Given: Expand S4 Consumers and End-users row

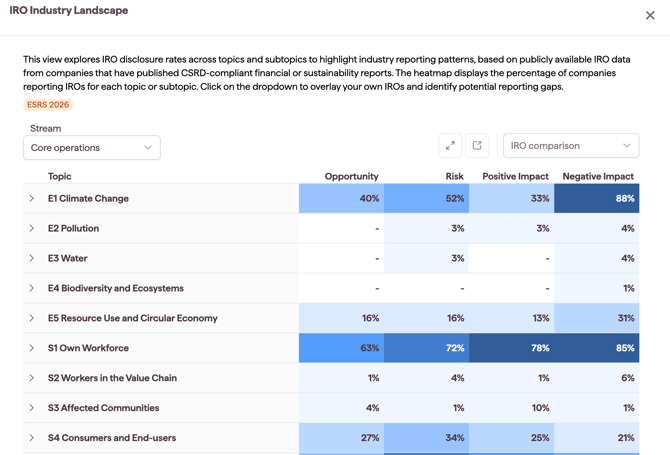Looking at the screenshot, I should [x=32, y=437].
